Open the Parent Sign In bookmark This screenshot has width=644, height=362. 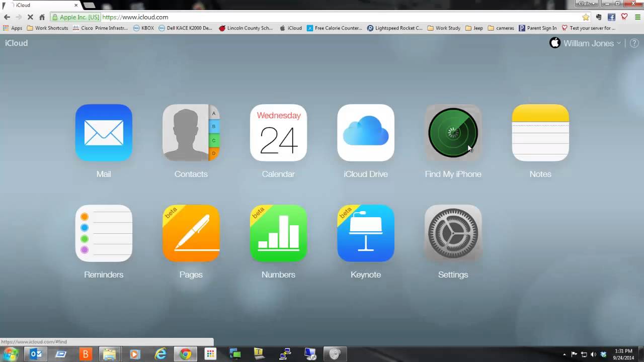click(538, 28)
